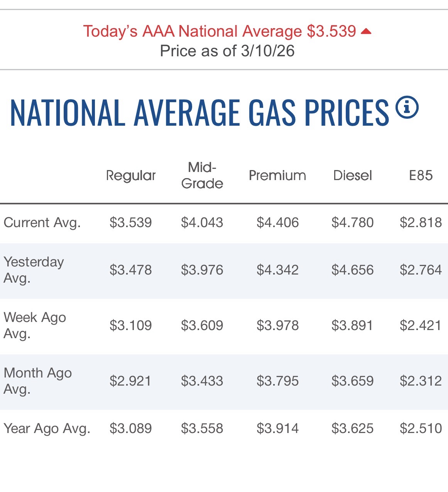Screen dimensions: 448x492
Task: Click the current E85 price $2.818
Action: 421,222
